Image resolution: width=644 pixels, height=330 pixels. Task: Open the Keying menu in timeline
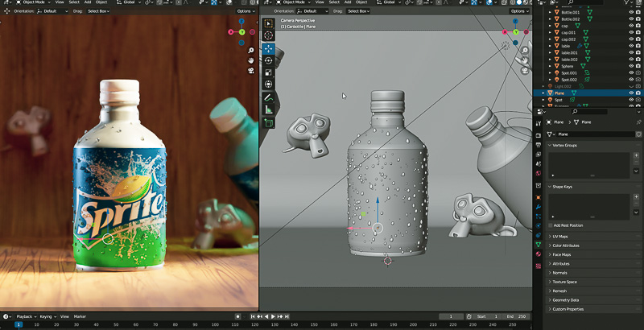pos(47,316)
